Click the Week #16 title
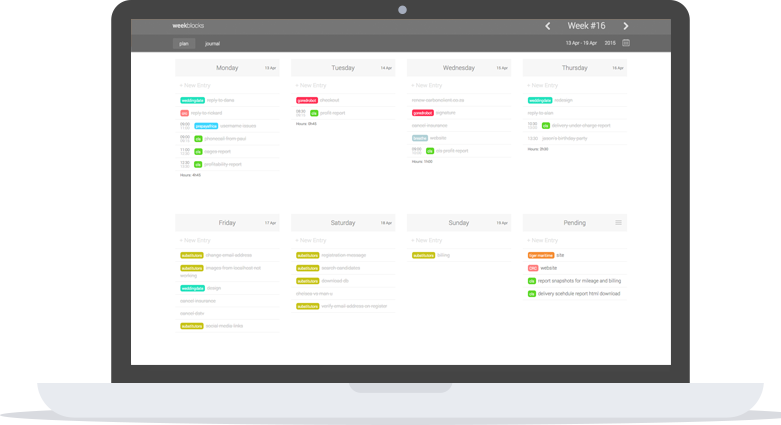This screenshot has width=781, height=425. click(587, 26)
